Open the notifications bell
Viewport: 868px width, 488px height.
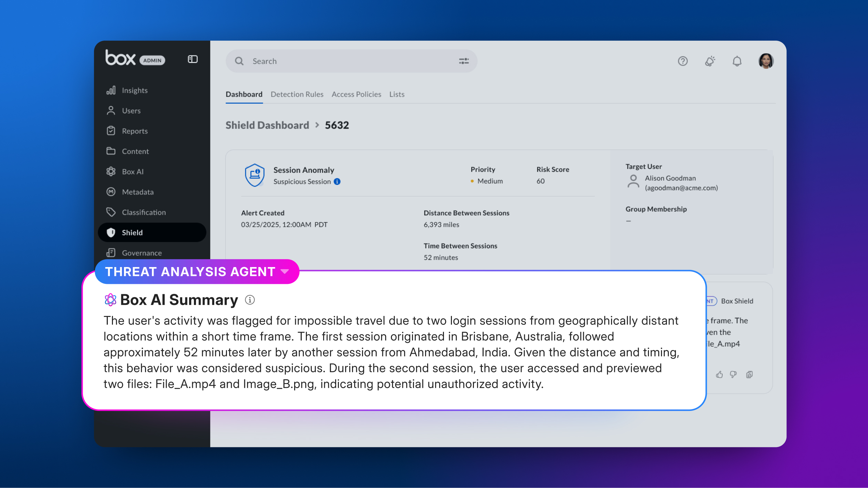[x=737, y=61]
